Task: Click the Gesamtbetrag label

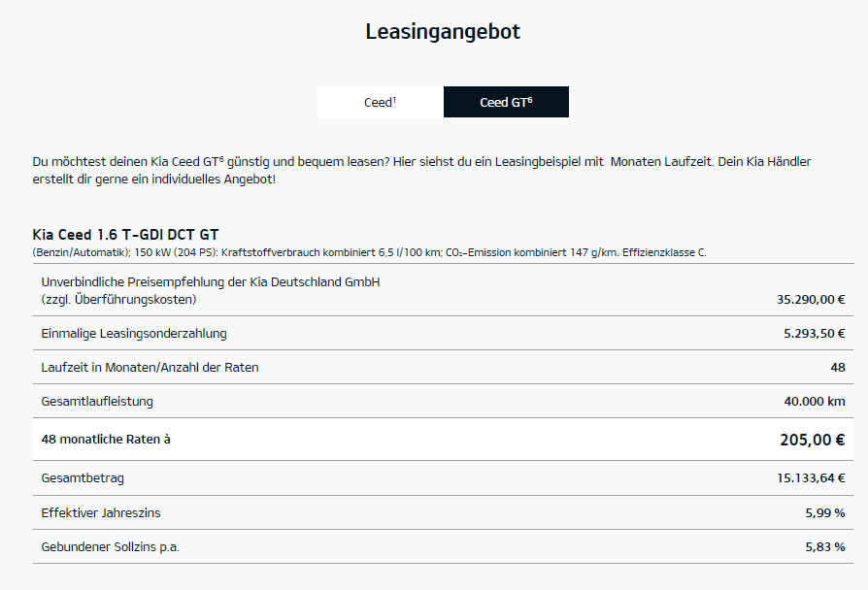Action: pos(83,477)
